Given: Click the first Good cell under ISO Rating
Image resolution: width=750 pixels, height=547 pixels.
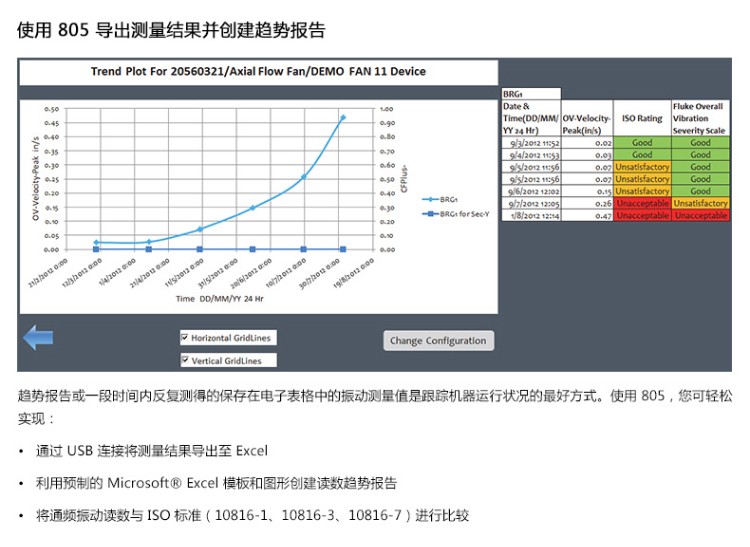Looking at the screenshot, I should (x=642, y=143).
